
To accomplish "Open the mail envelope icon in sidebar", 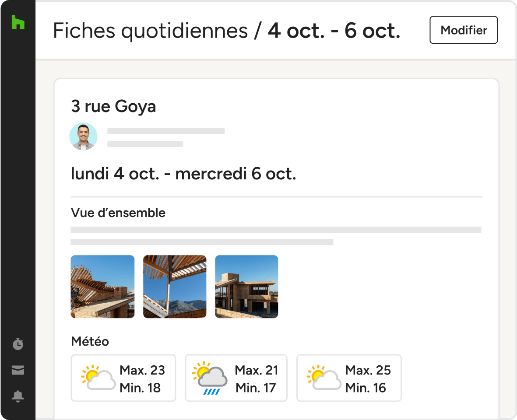I will click(18, 370).
